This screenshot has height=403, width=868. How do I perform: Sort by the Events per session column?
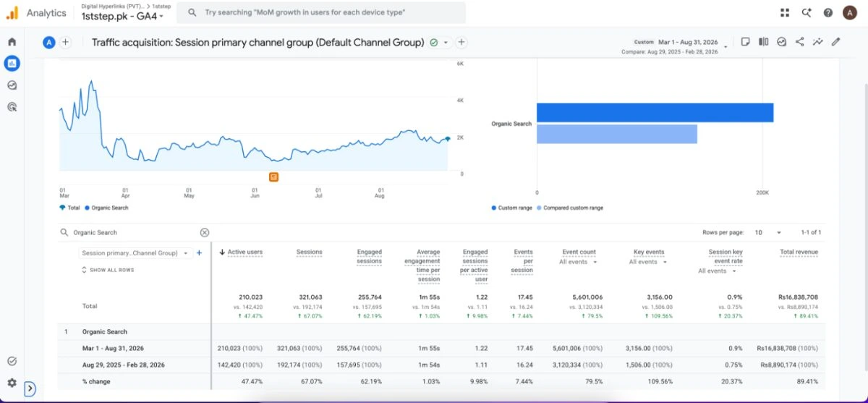pyautogui.click(x=523, y=261)
